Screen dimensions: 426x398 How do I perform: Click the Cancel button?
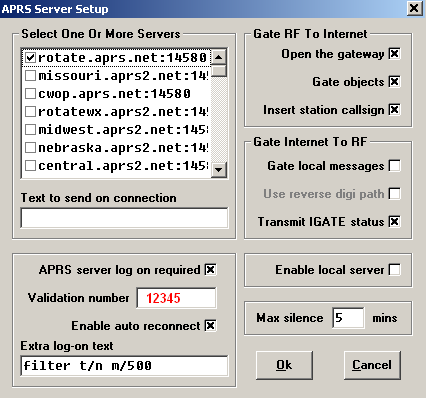tap(372, 365)
